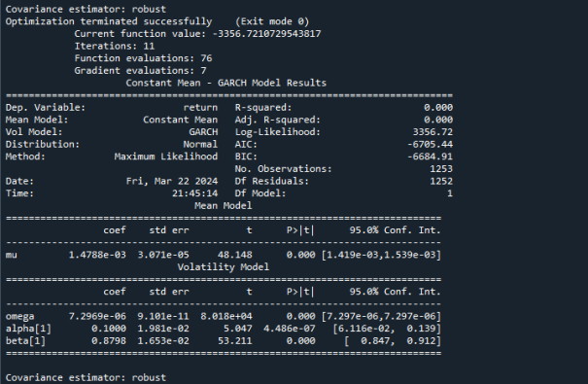Viewport: 588px width, 384px height.
Task: Select the beta[1] t-statistic 53.211
Action: [x=235, y=341]
